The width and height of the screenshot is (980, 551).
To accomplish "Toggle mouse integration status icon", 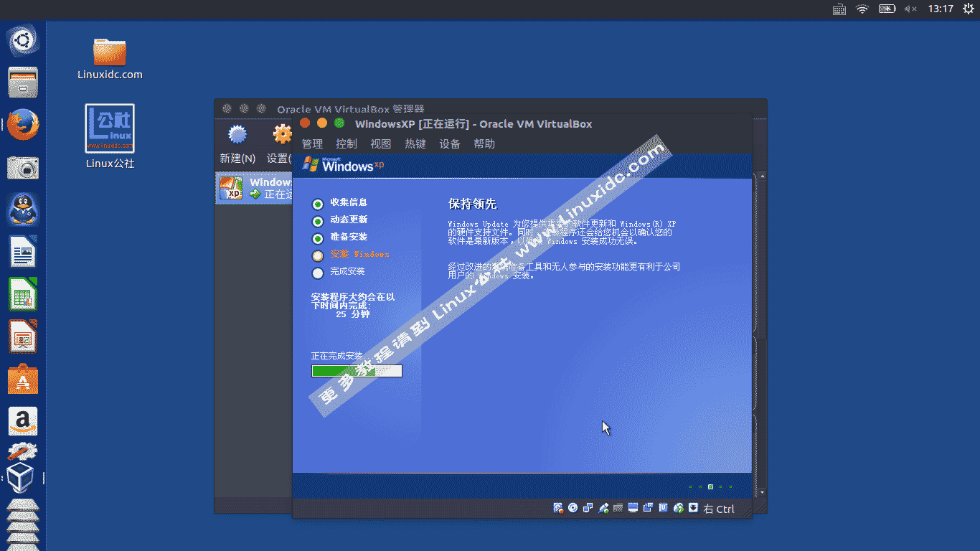I will tap(678, 508).
